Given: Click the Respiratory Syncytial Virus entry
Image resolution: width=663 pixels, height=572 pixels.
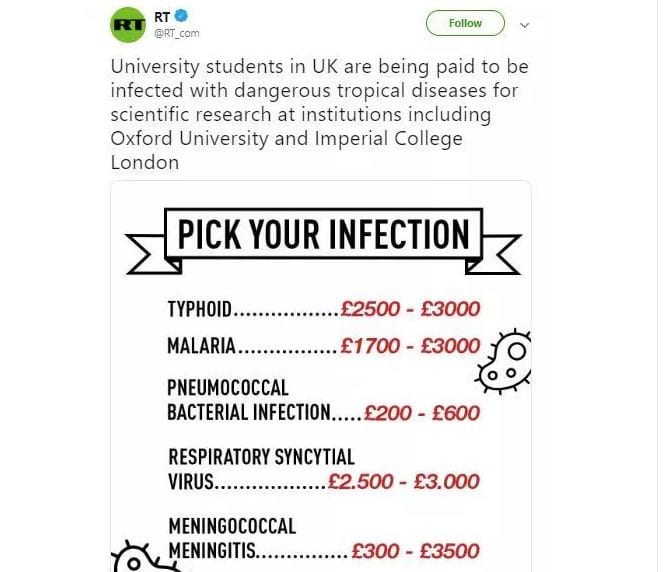Looking at the screenshot, I should click(260, 470).
